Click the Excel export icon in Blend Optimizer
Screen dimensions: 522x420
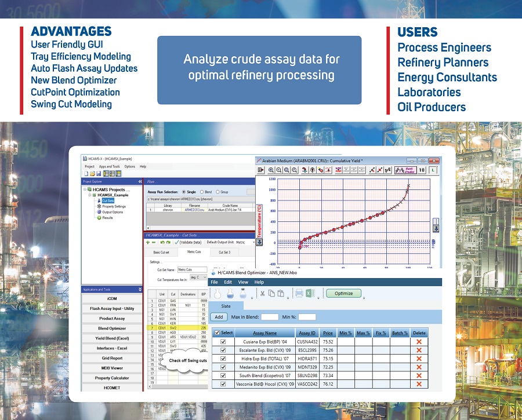(x=311, y=293)
